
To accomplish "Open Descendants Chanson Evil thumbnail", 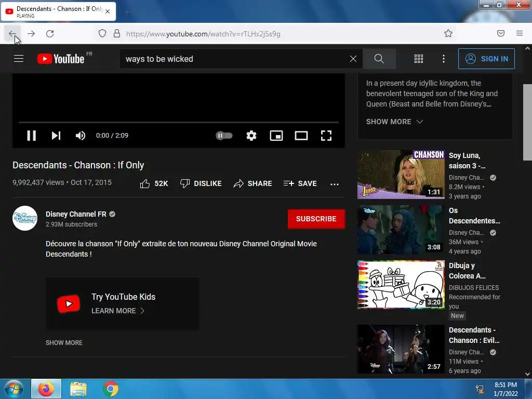I will tap(401, 349).
